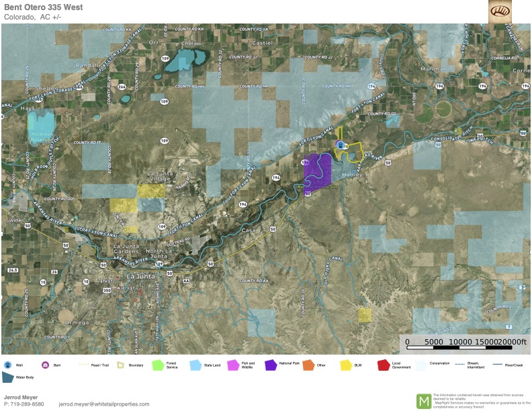Click the State Land blue swatch
The width and height of the screenshot is (532, 411).
[196, 365]
